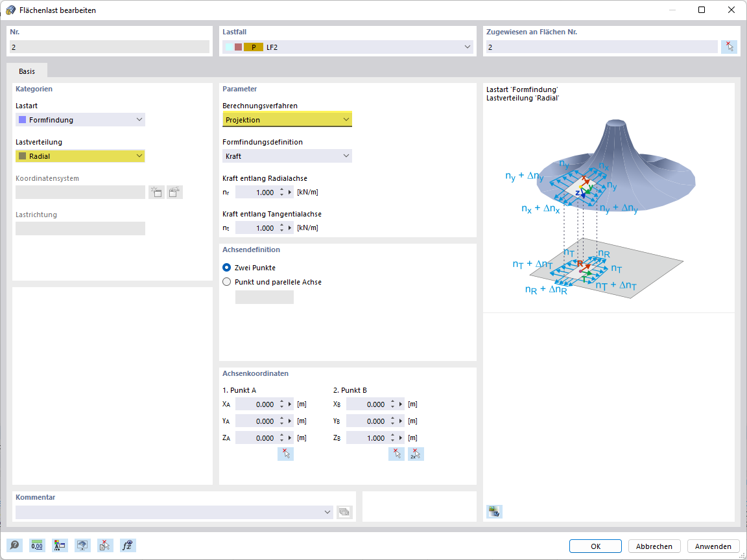Select the Zwei Punkte radio option
Viewport: 747px width, 560px height.
pos(227,268)
